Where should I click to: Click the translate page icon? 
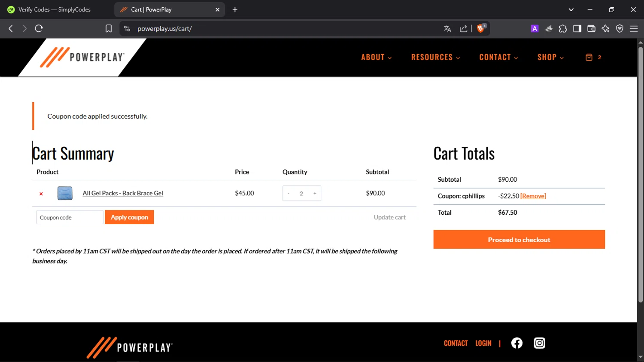[447, 29]
